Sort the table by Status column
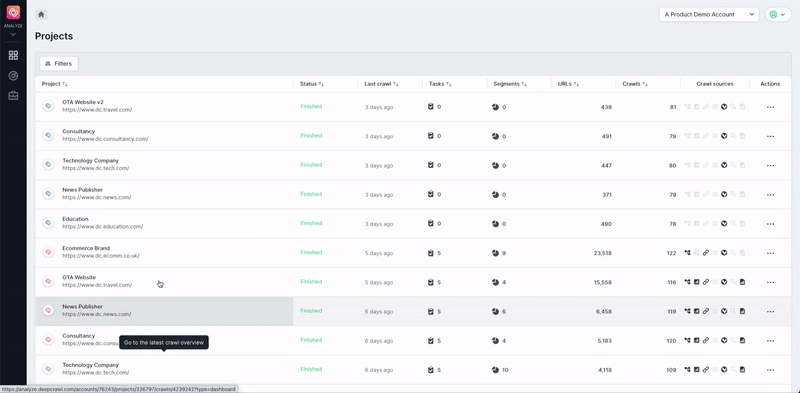The image size is (800, 393). (312, 84)
